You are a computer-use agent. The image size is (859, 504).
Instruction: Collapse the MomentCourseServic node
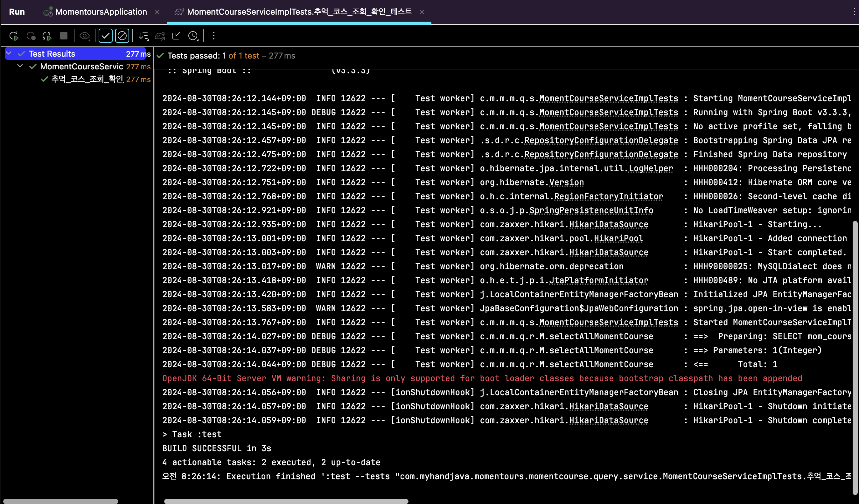tap(20, 66)
